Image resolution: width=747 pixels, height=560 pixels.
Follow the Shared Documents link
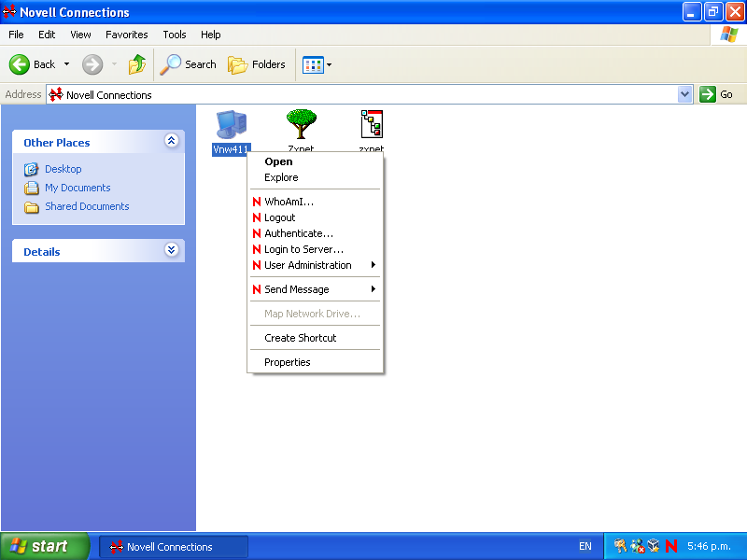point(87,206)
